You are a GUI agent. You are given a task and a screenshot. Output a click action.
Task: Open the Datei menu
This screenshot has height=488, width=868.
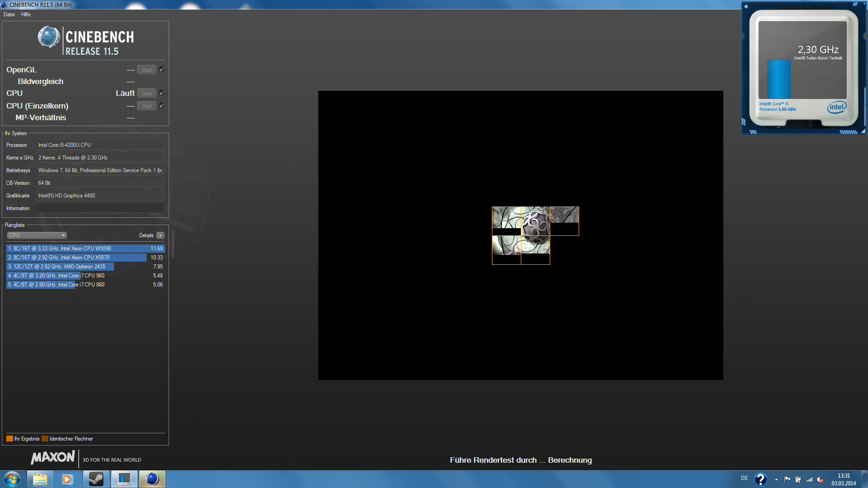(x=9, y=14)
